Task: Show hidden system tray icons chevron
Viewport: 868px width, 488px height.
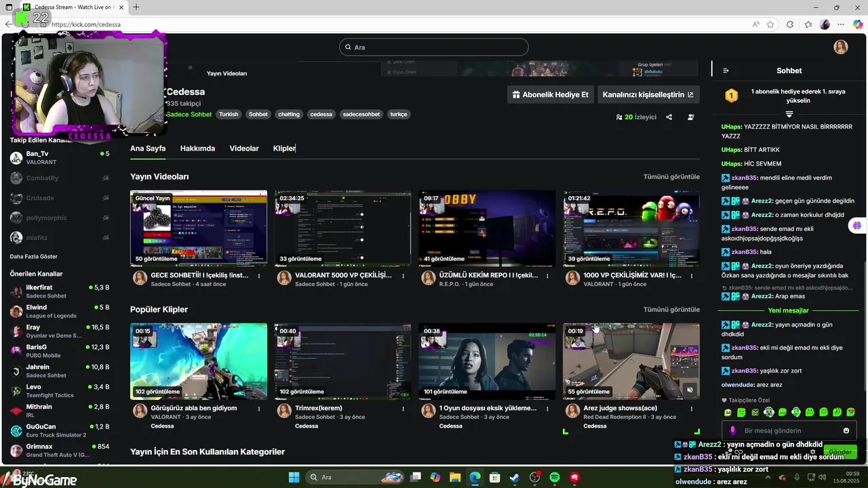Action: [768, 477]
